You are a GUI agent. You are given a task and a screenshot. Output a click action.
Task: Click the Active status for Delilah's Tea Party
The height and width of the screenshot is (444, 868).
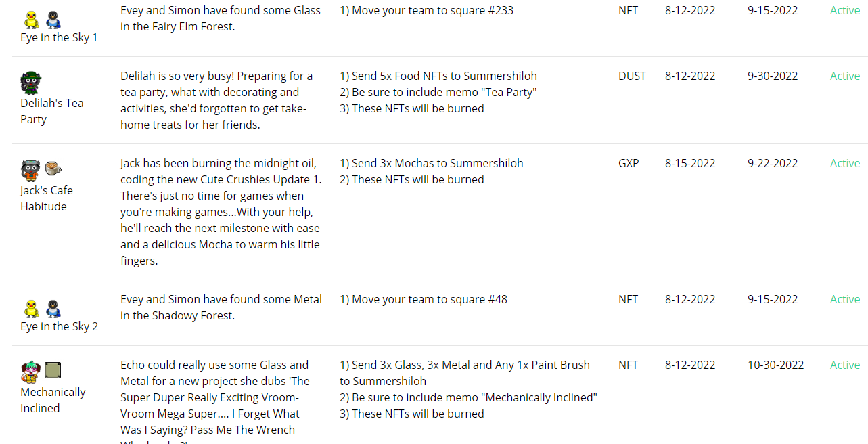(x=845, y=76)
